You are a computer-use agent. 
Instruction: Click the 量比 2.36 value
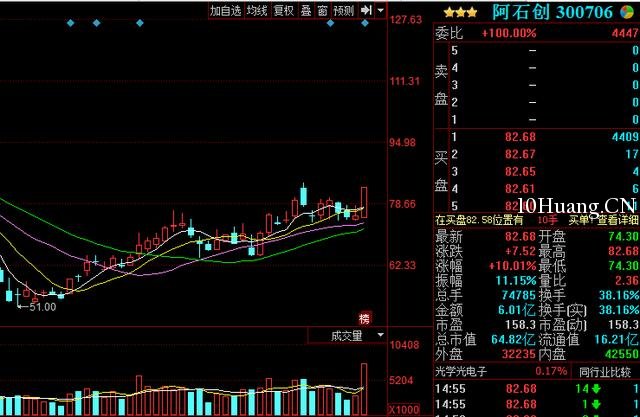tap(627, 281)
